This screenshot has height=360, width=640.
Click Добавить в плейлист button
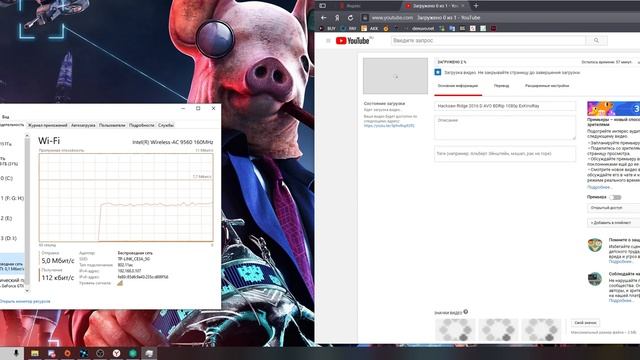[x=614, y=223]
